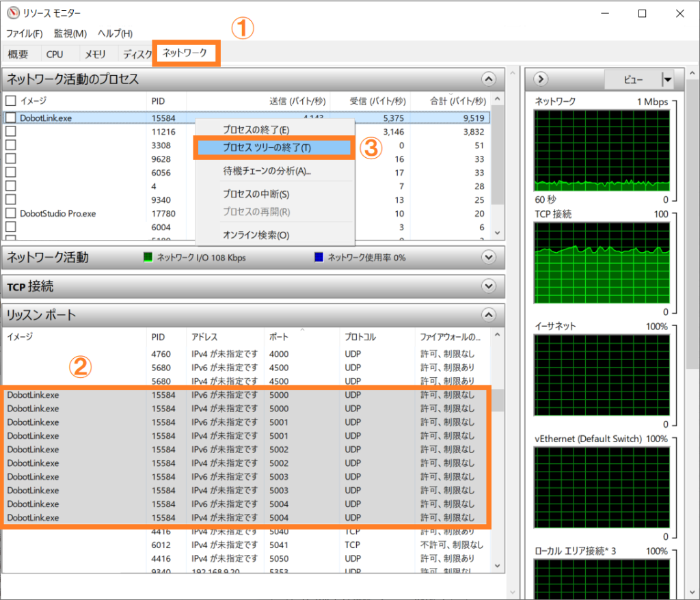Collapse the ネットワーク活動のプロセス section
700x600 pixels.
point(488,79)
